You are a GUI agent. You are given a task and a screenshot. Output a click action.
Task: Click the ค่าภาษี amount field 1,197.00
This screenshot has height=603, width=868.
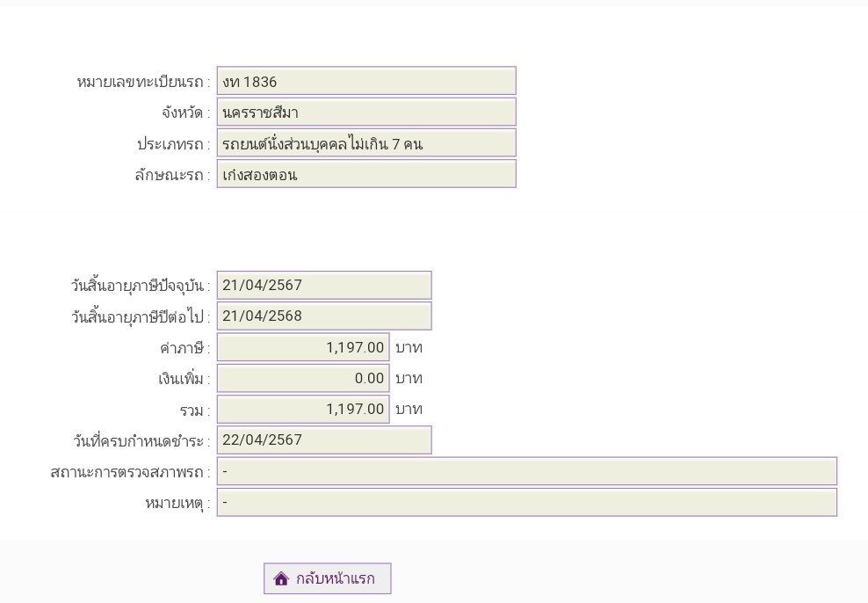click(303, 347)
